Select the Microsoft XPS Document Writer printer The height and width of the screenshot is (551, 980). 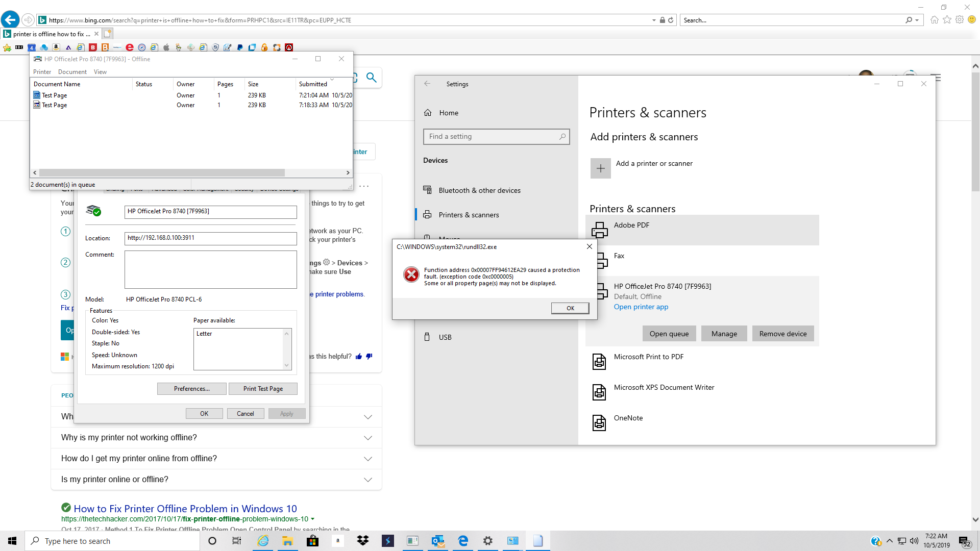[x=702, y=392]
